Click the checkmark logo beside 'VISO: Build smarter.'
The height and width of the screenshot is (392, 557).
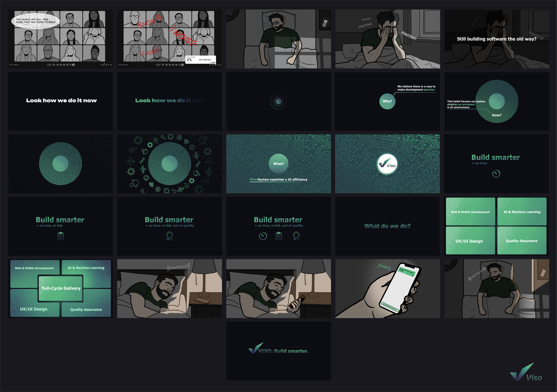click(255, 348)
